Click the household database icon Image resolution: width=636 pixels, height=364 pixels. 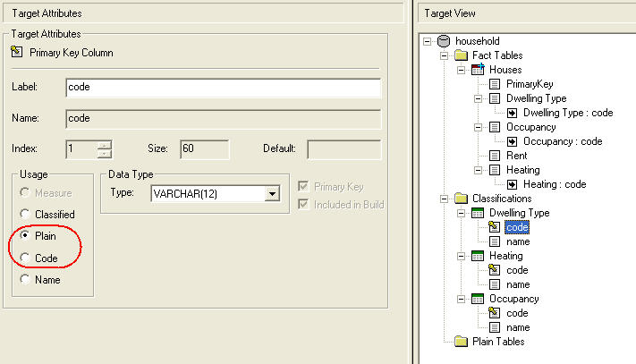click(445, 41)
